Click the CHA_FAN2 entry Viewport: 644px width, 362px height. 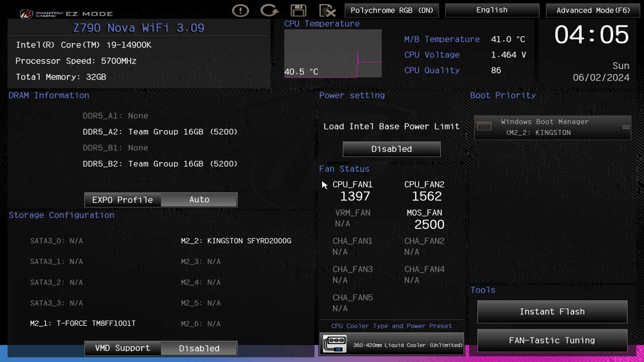[x=424, y=246]
